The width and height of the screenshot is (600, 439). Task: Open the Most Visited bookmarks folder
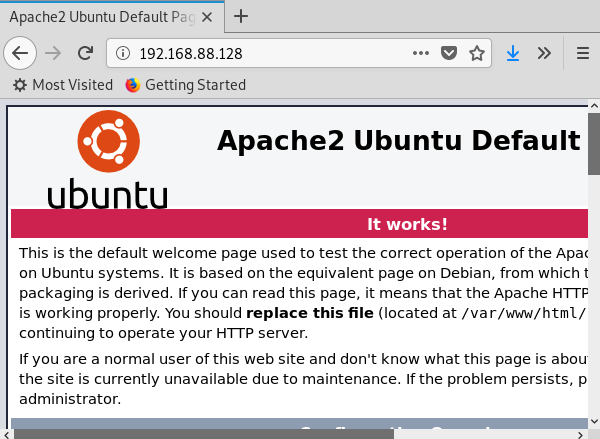tap(64, 85)
